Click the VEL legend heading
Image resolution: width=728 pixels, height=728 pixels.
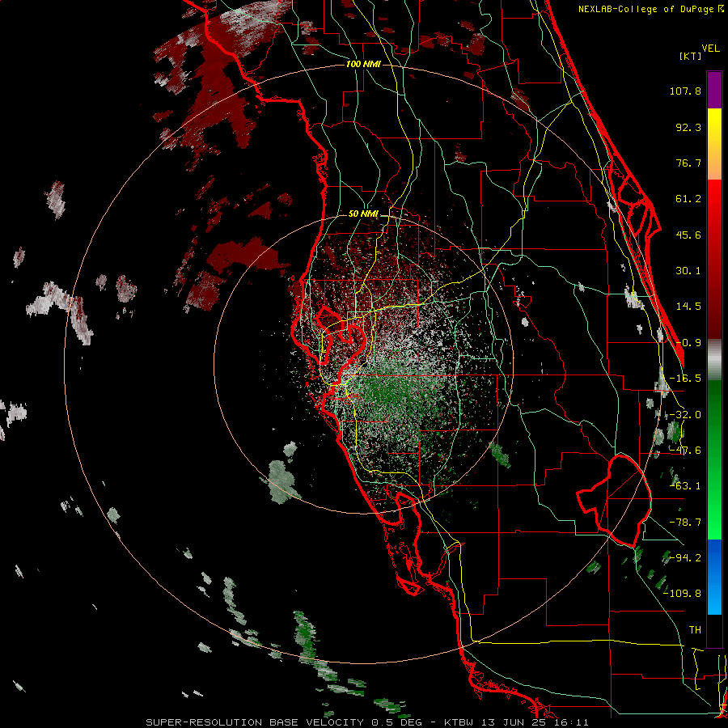tap(711, 49)
